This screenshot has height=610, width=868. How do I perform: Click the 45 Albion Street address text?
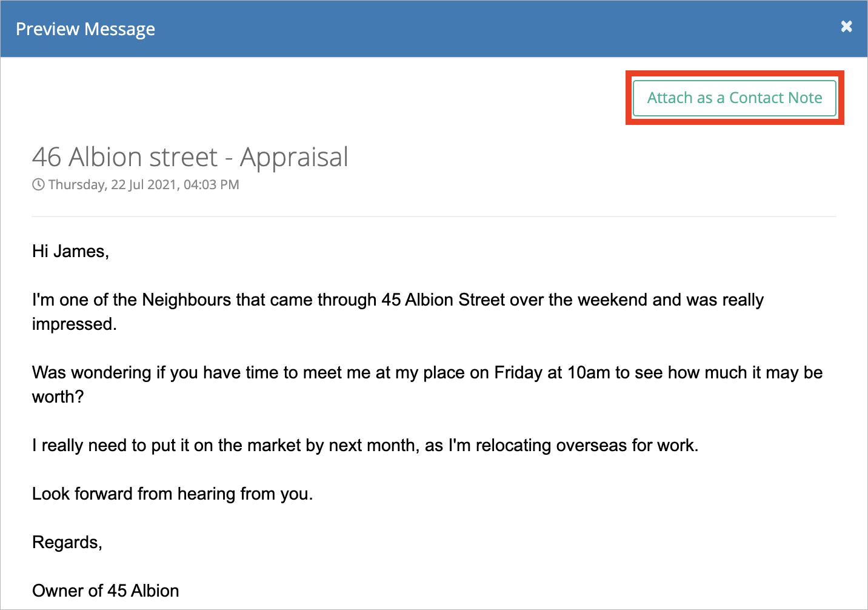[443, 300]
